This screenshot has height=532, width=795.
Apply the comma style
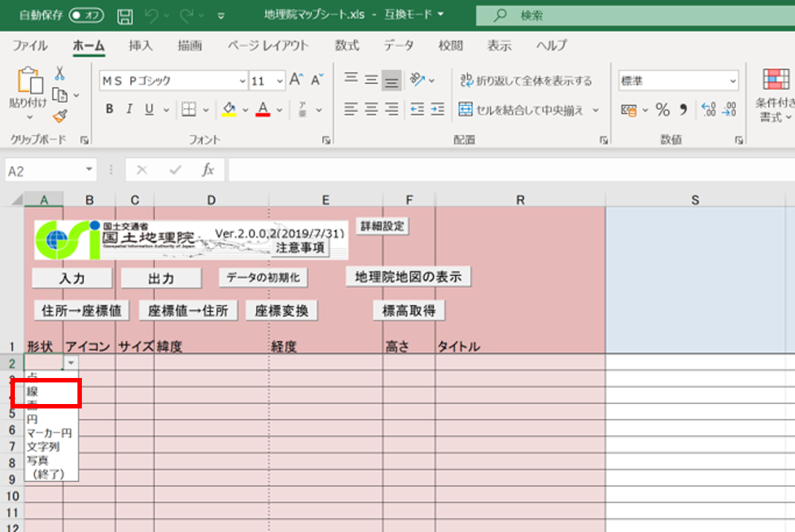coord(683,109)
